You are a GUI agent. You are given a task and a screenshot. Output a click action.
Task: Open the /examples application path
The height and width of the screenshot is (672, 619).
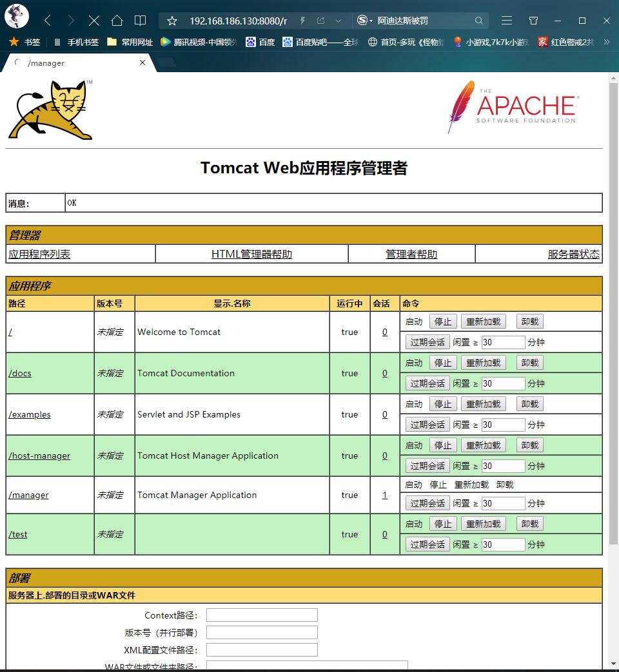(x=30, y=414)
